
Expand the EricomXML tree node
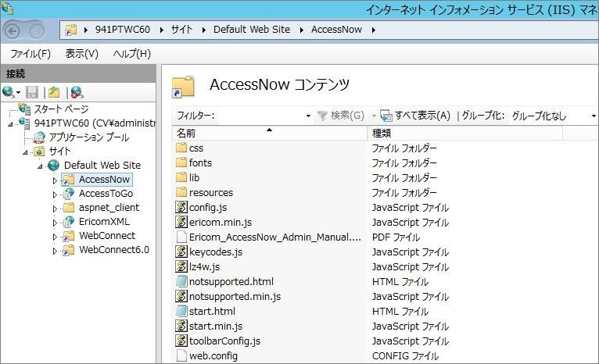pyautogui.click(x=55, y=222)
